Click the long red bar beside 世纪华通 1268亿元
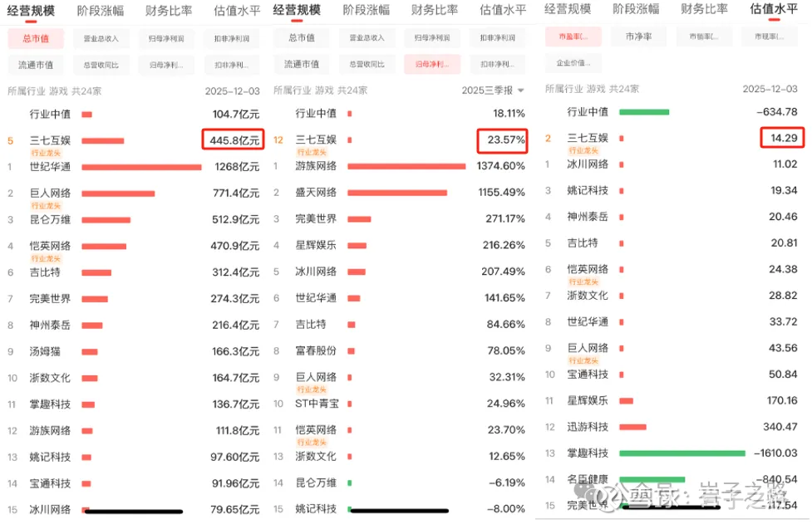The image size is (812, 524). coord(141,167)
